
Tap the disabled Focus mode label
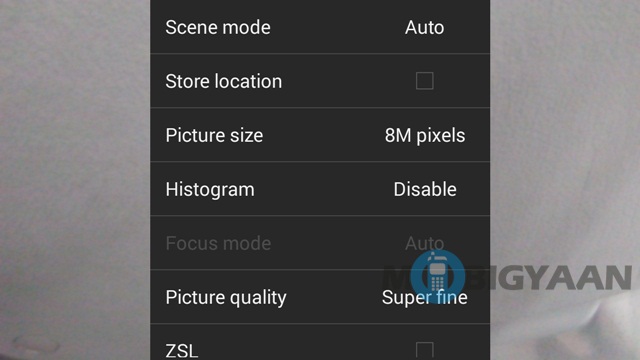tap(218, 243)
